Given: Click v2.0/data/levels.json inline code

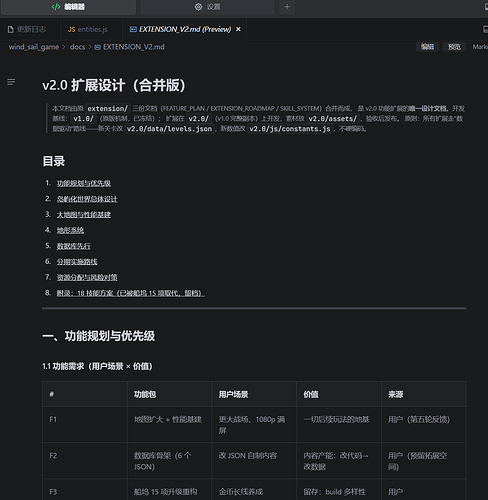Looking at the screenshot, I should (x=169, y=129).
